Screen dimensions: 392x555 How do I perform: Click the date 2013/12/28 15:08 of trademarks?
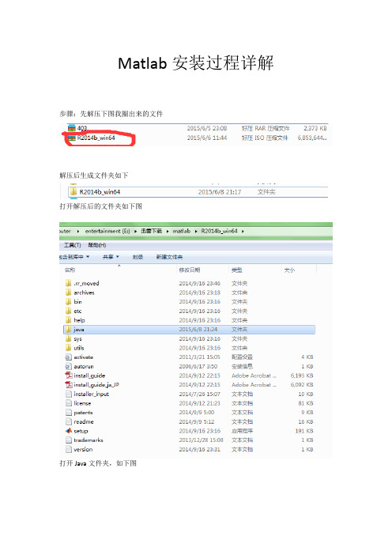(x=201, y=440)
